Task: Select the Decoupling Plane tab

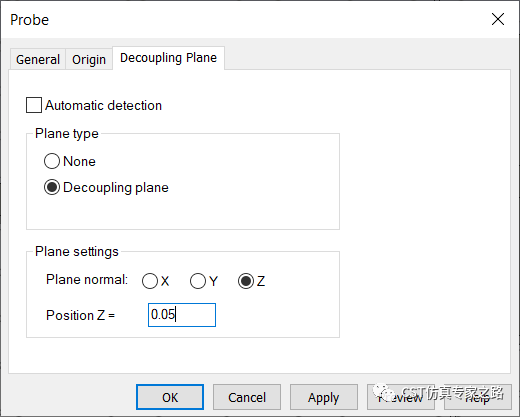Action: coord(168,58)
